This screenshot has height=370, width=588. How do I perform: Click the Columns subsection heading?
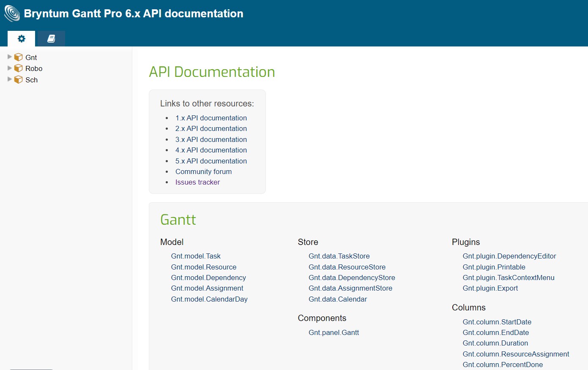pos(469,307)
